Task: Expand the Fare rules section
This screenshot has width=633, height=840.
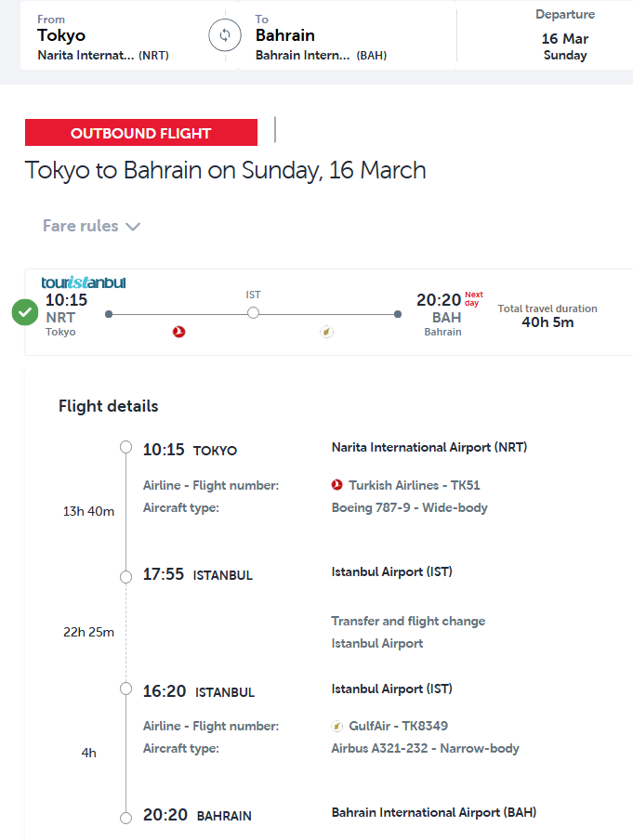Action: point(81,226)
